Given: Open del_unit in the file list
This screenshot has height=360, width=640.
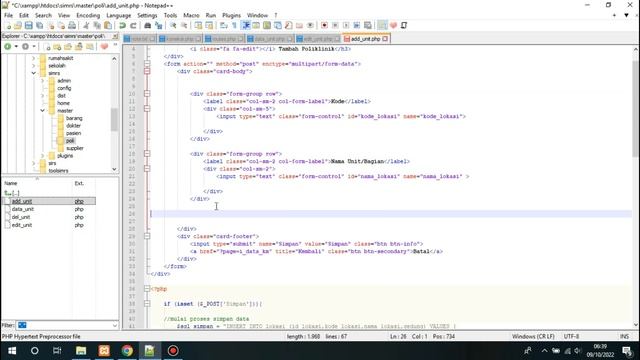Looking at the screenshot, I should click(x=21, y=217).
